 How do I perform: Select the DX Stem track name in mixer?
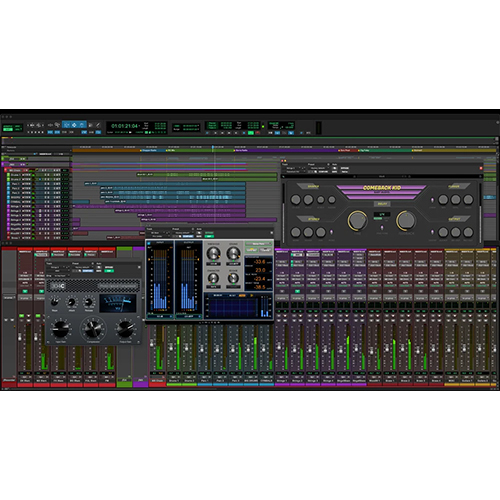tap(25, 380)
